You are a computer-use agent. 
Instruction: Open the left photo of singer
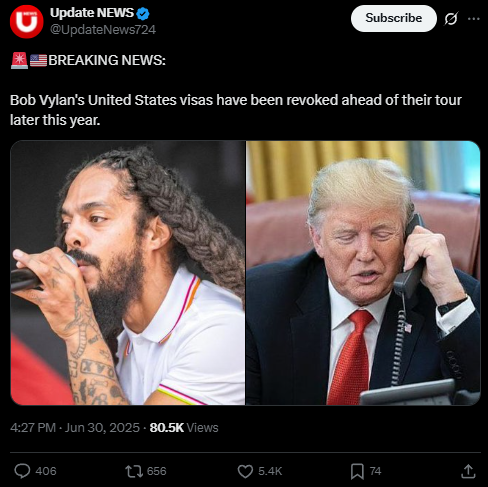[x=128, y=273]
